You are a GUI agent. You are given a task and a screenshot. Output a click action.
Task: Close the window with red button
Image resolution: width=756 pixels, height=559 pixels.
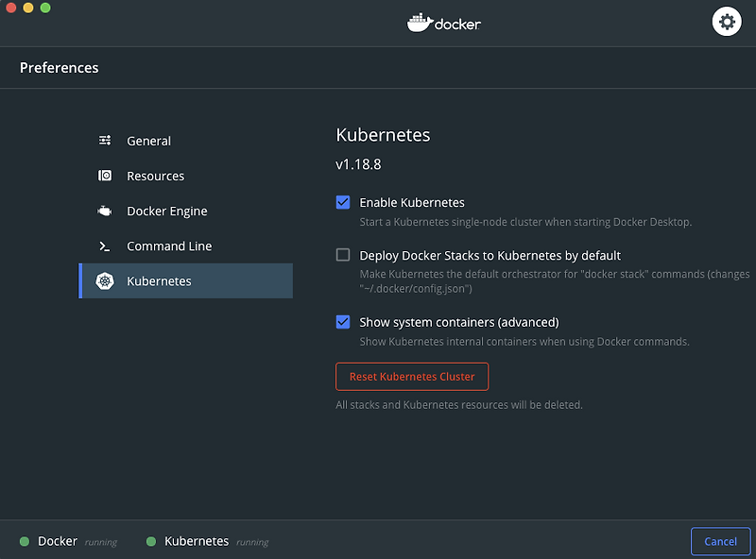click(x=10, y=8)
